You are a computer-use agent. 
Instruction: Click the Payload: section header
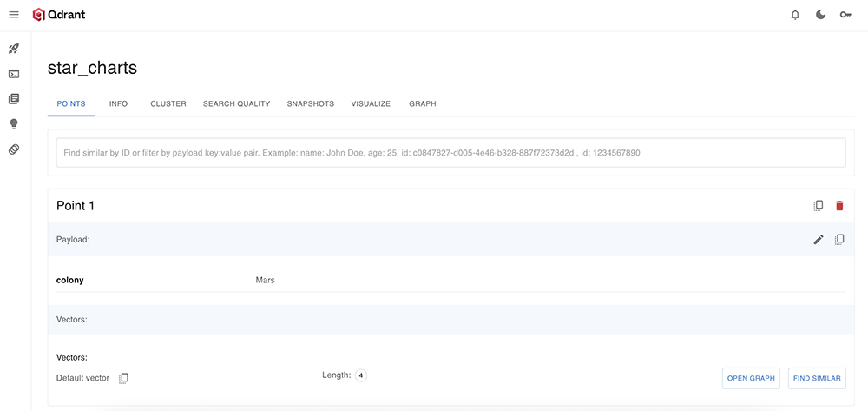pos(73,239)
